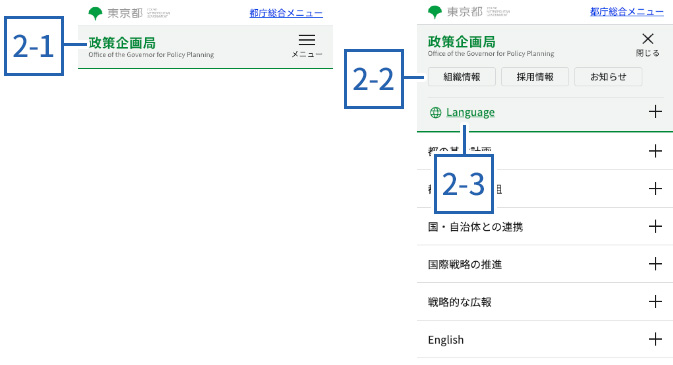Expand 国際戦略の推進 plus
The width and height of the screenshot is (673, 365).
pyautogui.click(x=655, y=264)
